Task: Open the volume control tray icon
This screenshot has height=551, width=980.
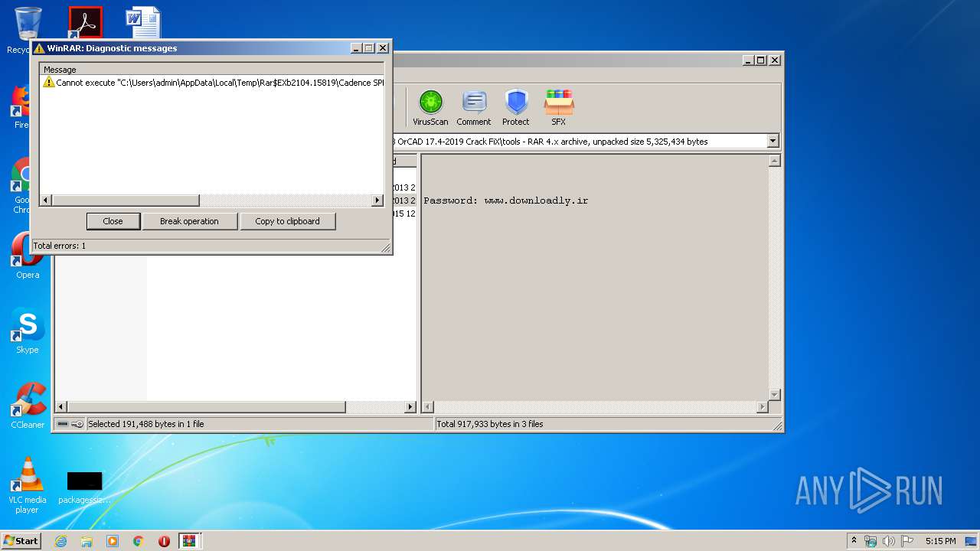Action: [x=889, y=541]
